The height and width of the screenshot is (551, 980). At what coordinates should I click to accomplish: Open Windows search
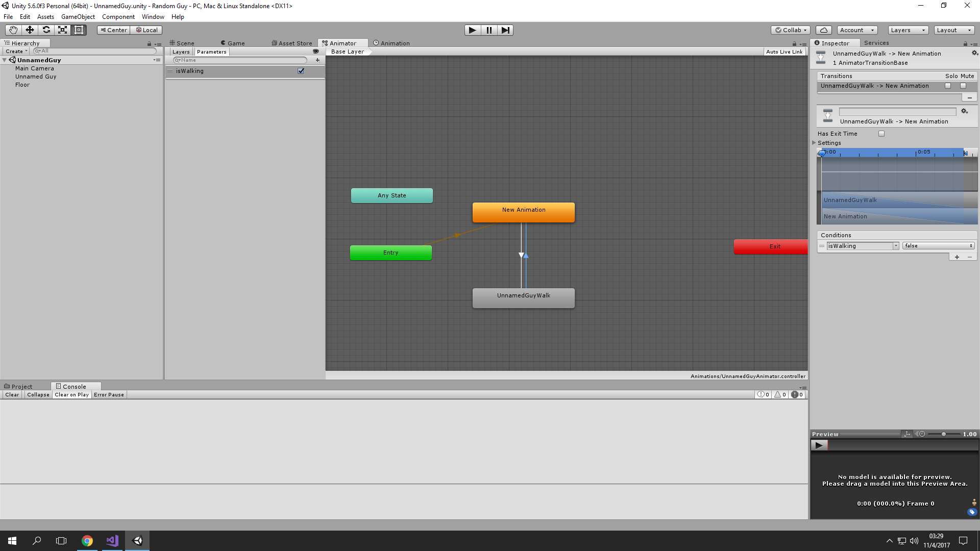(x=37, y=541)
